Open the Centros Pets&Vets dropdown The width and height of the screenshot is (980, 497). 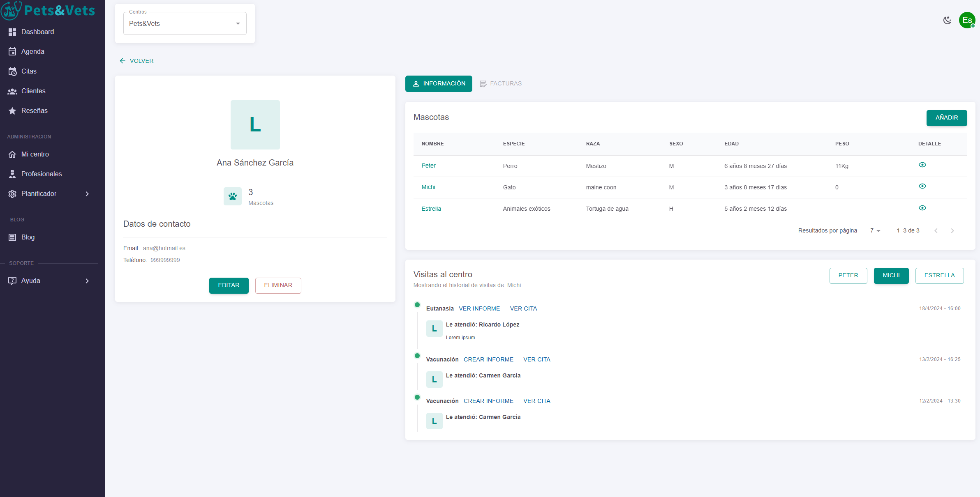click(x=185, y=23)
